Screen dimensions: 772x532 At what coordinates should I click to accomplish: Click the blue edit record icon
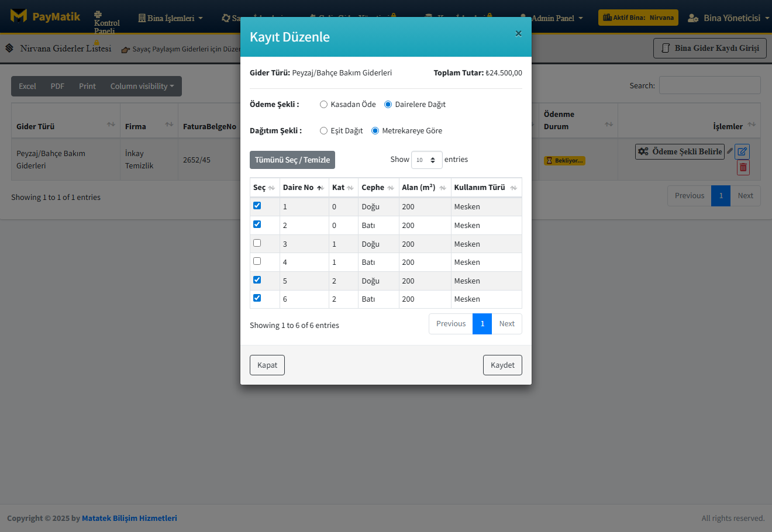(742, 151)
